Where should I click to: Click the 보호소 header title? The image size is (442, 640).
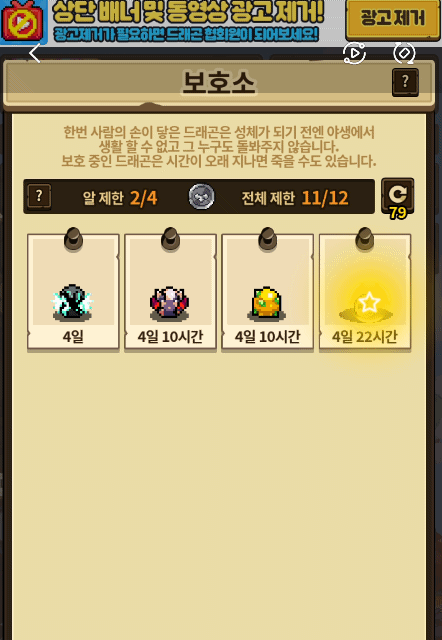click(219, 82)
